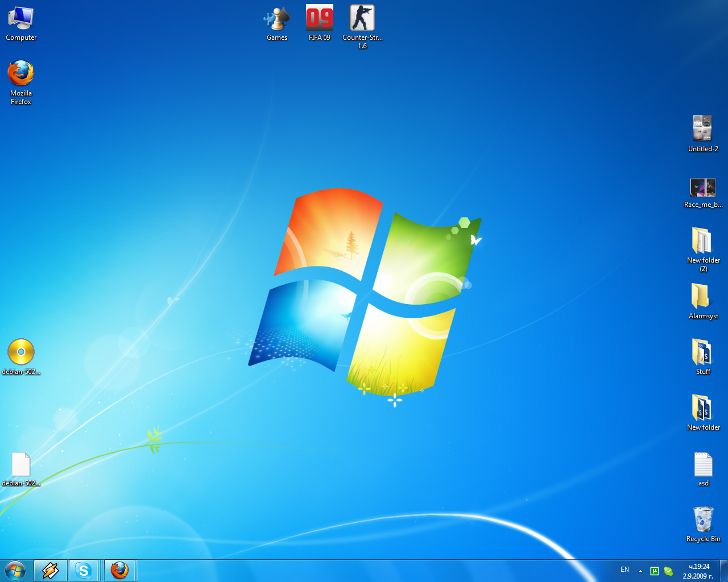
Task: Select the Mozilla Firefox desktop shortcut
Action: [x=21, y=82]
